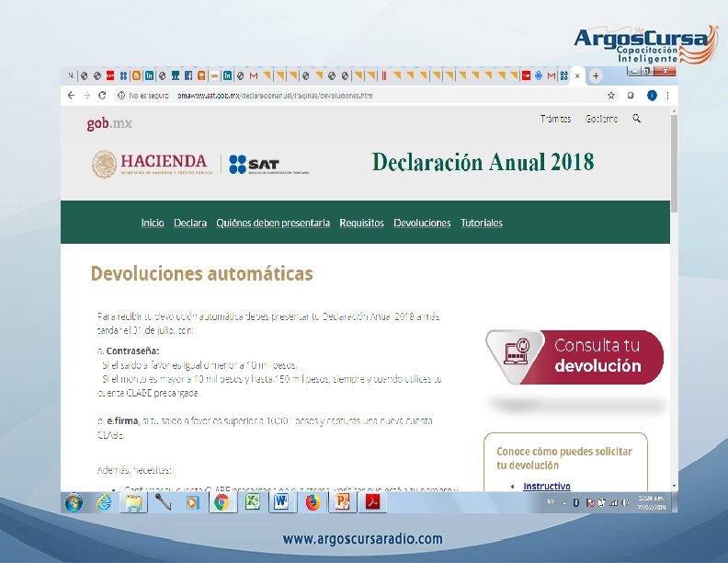Click the 'Declaración Anual 2018' title

click(483, 162)
